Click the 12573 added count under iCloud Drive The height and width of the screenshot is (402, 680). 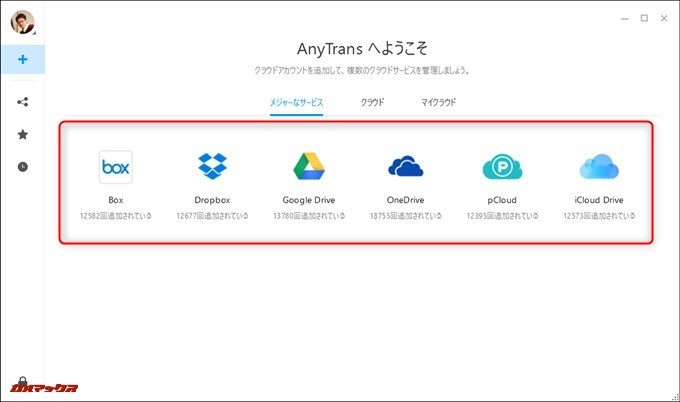click(599, 216)
